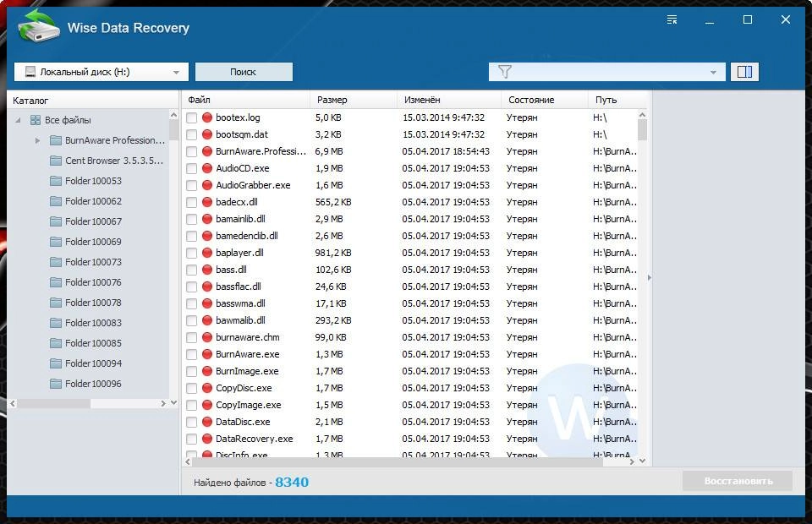Click the red status dot for badecx.dll
This screenshot has width=812, height=524.
click(x=207, y=202)
